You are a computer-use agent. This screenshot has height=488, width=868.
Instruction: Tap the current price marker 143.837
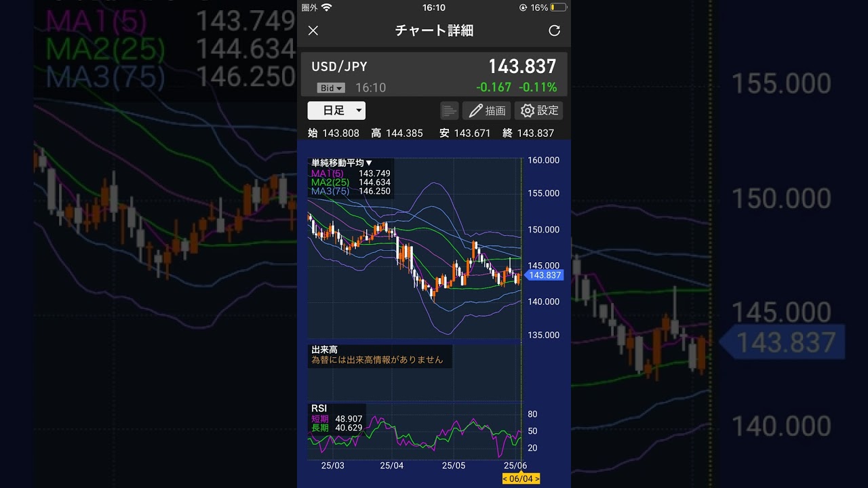pos(545,275)
